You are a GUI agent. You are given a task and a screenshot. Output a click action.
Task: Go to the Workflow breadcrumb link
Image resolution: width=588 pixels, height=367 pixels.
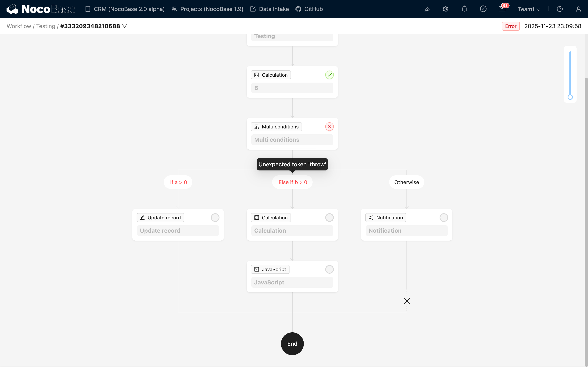(19, 26)
